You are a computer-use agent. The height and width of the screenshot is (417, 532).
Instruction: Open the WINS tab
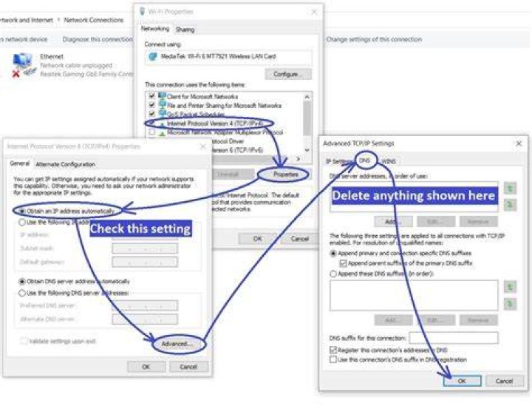coord(389,161)
